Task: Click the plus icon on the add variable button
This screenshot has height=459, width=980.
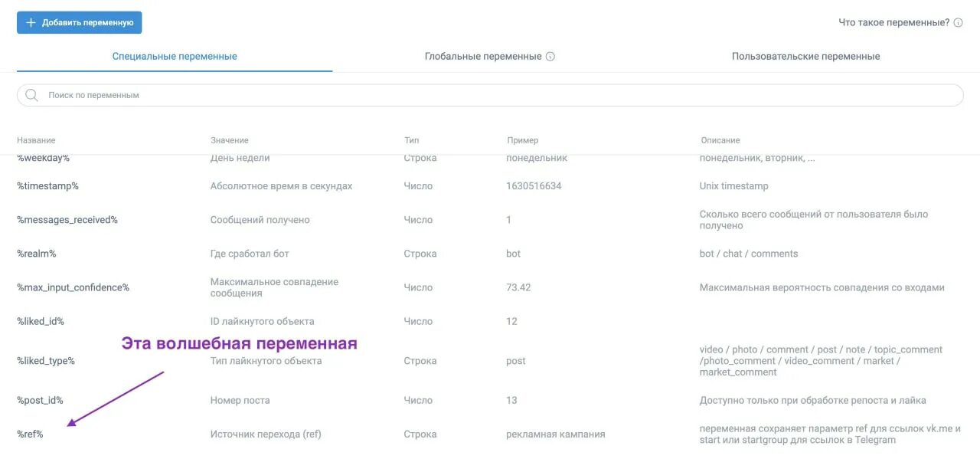Action: pos(31,22)
